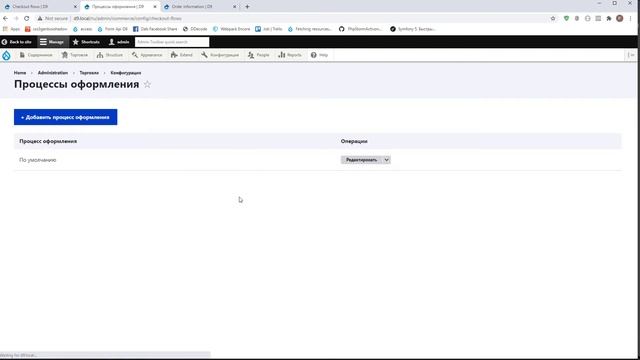This screenshot has height=360, width=640.
Task: Open the DDecode bookmark
Action: [195, 29]
